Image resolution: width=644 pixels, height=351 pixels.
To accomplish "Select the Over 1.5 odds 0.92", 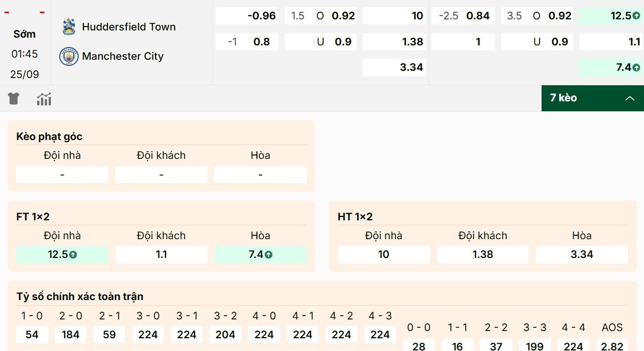I will pyautogui.click(x=320, y=16).
